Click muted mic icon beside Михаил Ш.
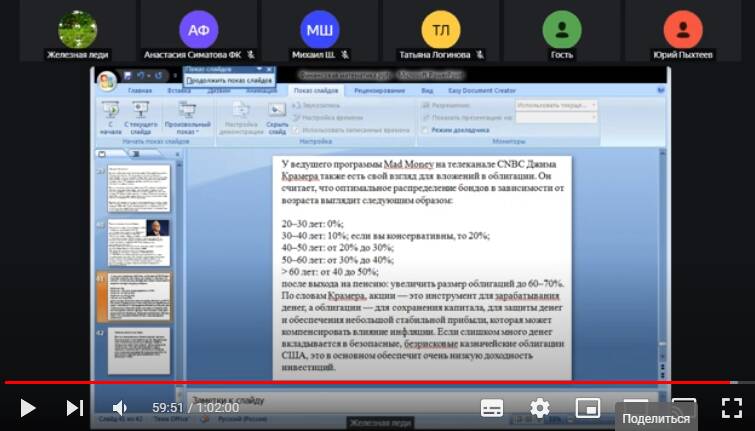 point(344,55)
